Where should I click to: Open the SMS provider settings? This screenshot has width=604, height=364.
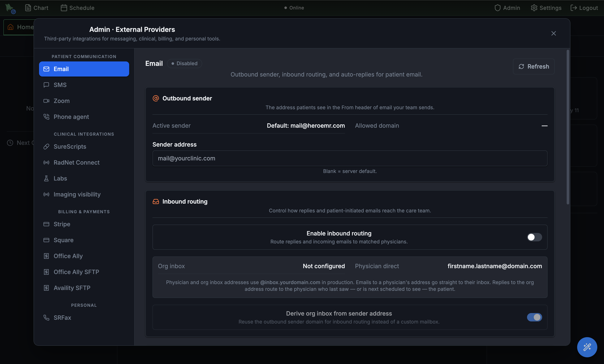click(84, 85)
